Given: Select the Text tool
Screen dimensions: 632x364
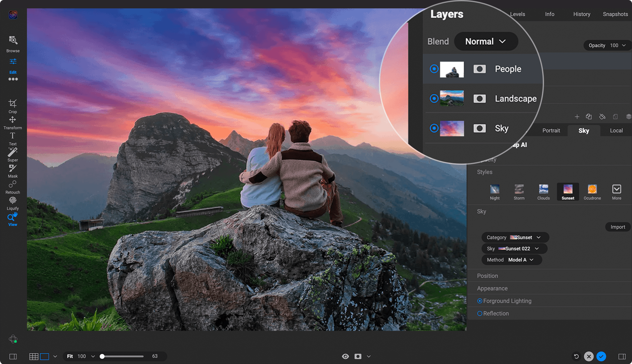Looking at the screenshot, I should pyautogui.click(x=12, y=137).
